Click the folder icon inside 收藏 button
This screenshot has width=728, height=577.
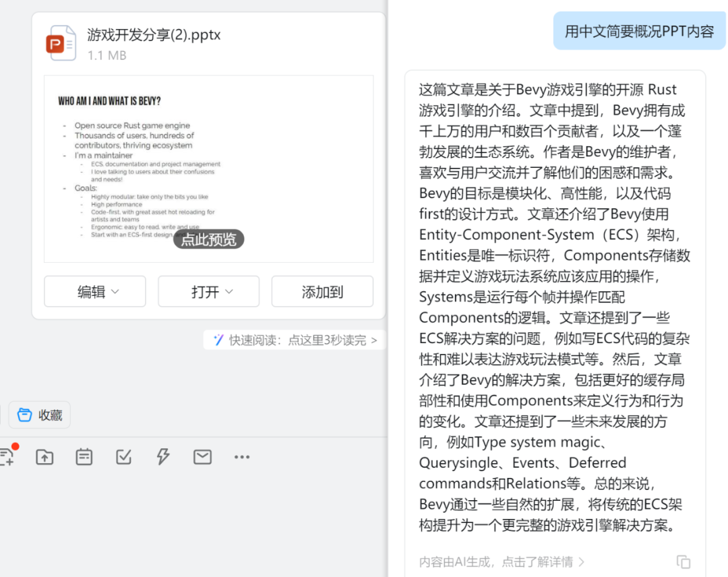pos(25,415)
